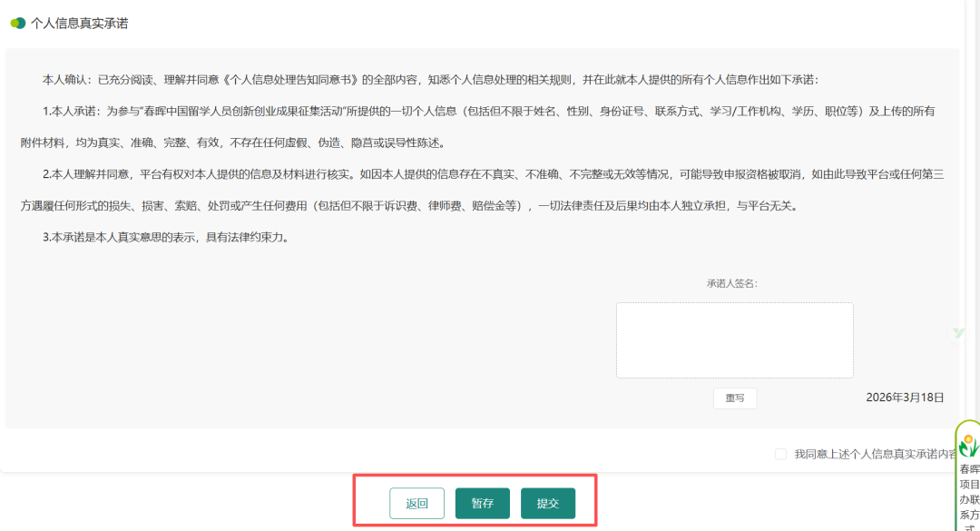Click the green-yellow section header icon
980x531 pixels.
coord(17,23)
